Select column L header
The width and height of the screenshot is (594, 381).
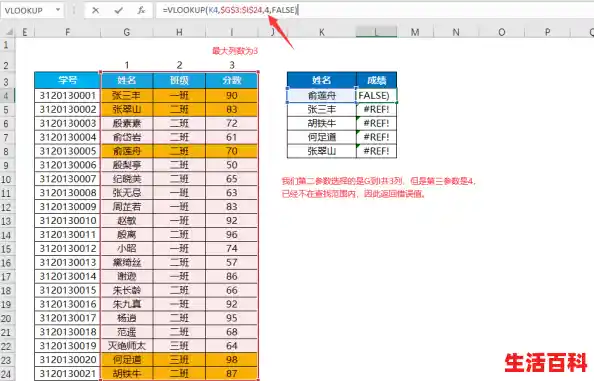point(376,32)
